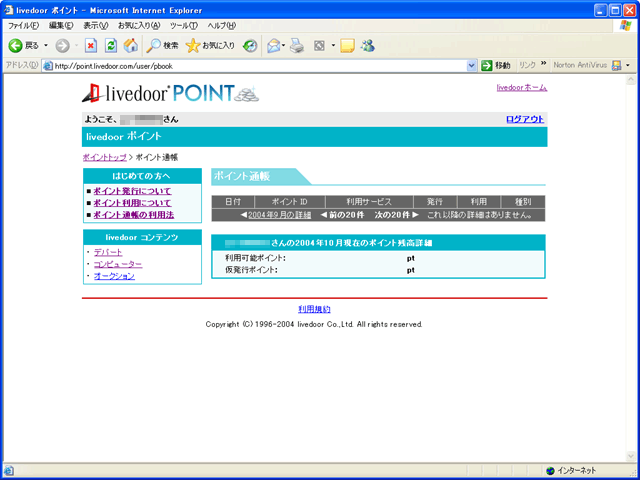
Task: Print the page with printer icon
Action: coord(297,46)
